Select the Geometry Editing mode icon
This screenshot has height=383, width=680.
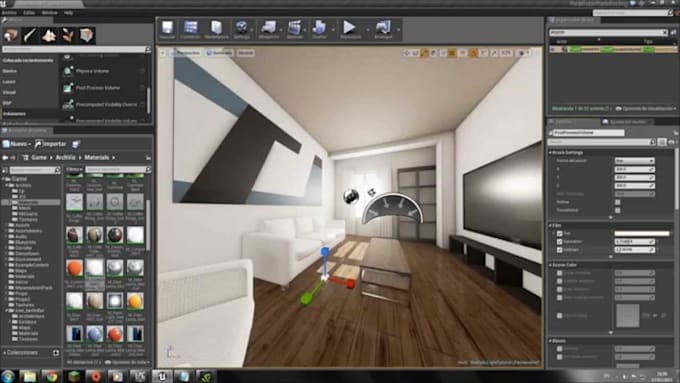pos(87,35)
